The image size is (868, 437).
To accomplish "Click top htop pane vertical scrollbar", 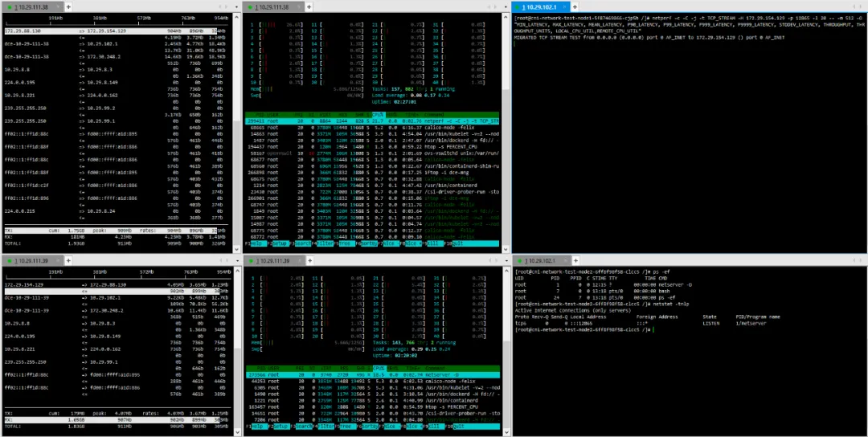I will click(x=506, y=133).
